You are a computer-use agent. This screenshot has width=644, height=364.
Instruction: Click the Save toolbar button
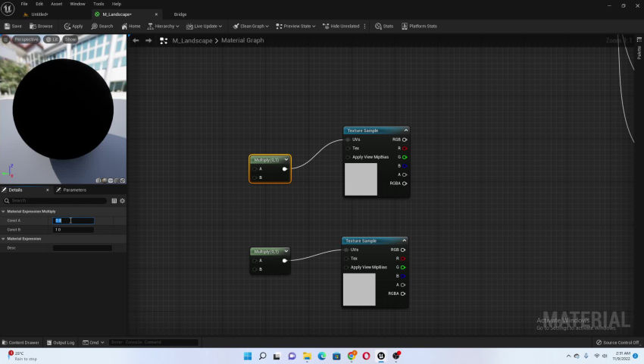click(13, 26)
